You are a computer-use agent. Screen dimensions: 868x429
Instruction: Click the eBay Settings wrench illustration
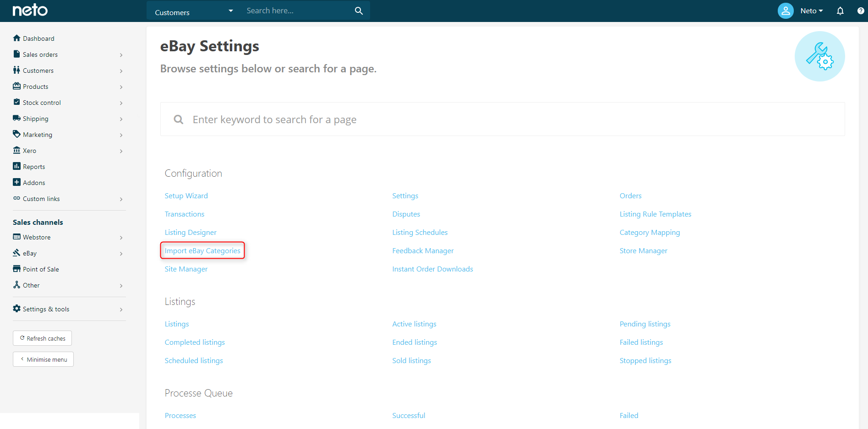tap(820, 56)
